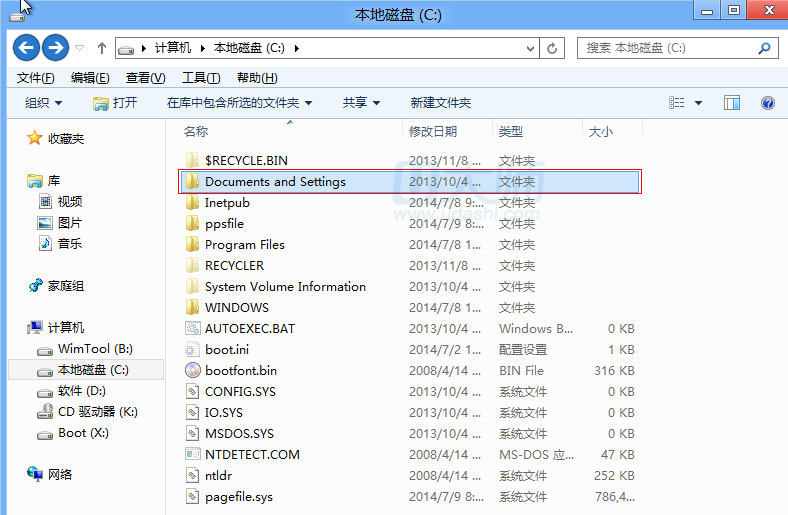Sort by the 修改日期 column header
This screenshot has width=788, height=515.
(x=433, y=131)
